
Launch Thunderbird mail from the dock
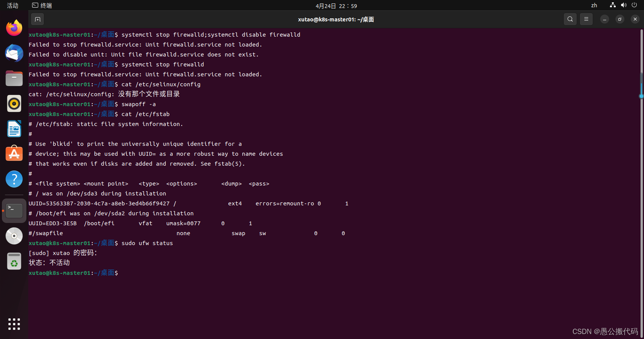[x=14, y=53]
